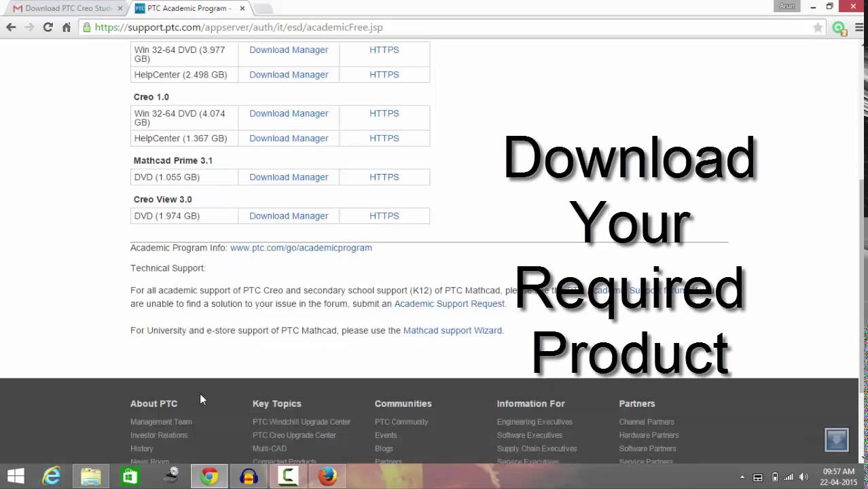Open the green extension icon beside the address bar
Image resolution: width=868 pixels, height=489 pixels.
click(839, 28)
